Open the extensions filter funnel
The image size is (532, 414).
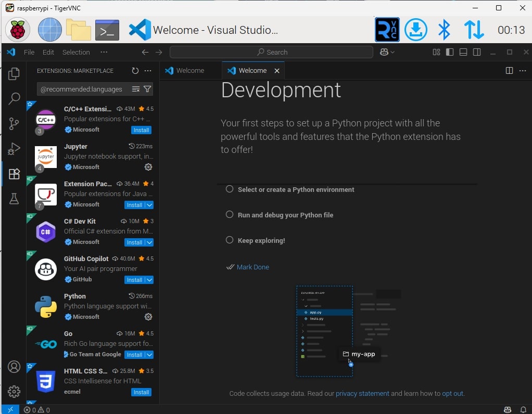[147, 89]
